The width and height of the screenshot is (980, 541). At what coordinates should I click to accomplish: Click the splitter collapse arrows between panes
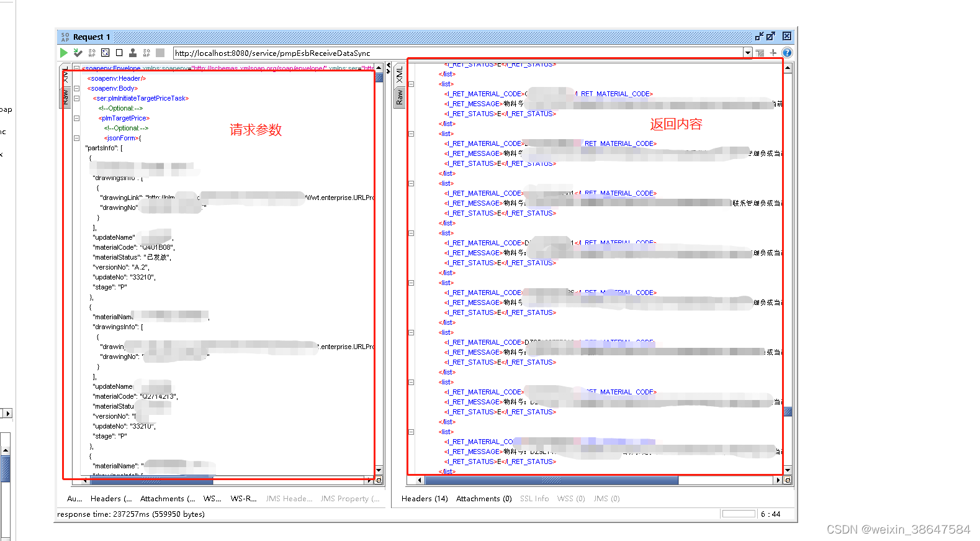click(x=389, y=68)
